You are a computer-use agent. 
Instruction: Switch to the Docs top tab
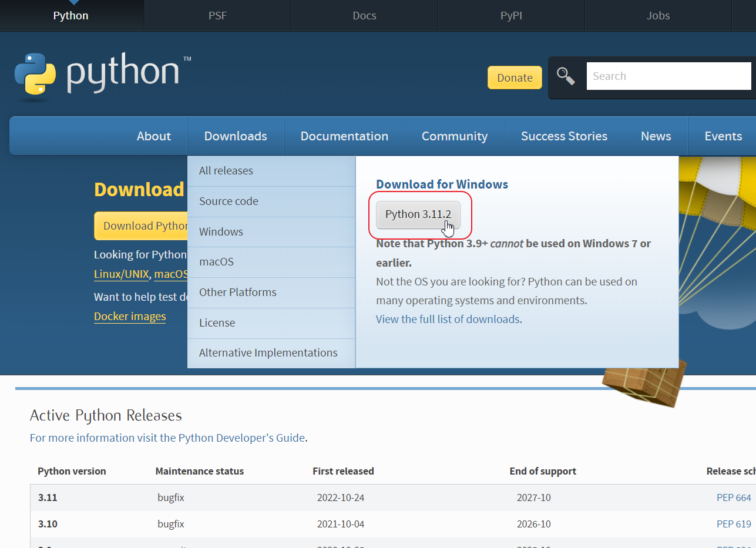(364, 15)
